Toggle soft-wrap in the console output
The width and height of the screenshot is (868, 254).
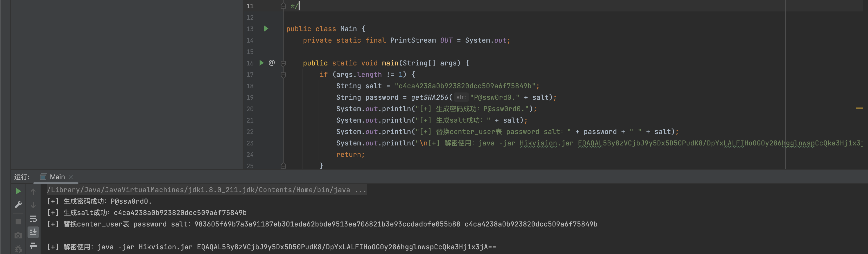coord(33,219)
